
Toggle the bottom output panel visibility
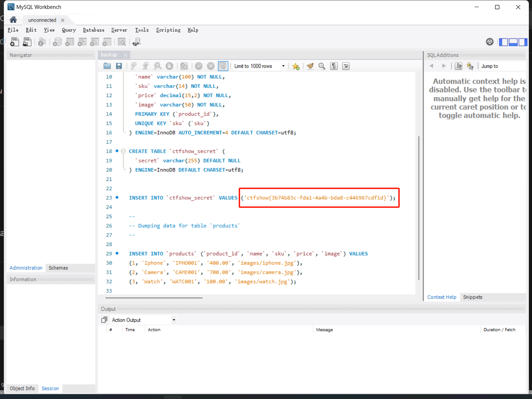[x=513, y=42]
